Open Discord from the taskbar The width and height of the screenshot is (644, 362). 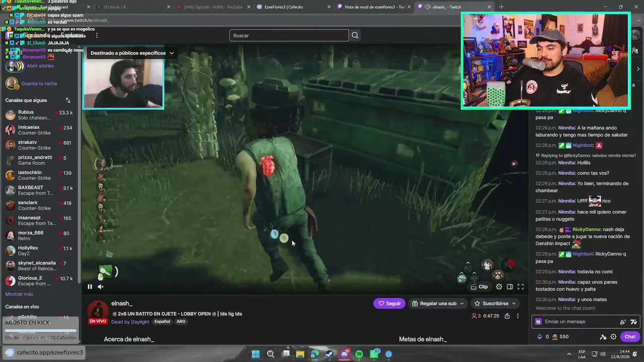[345, 354]
